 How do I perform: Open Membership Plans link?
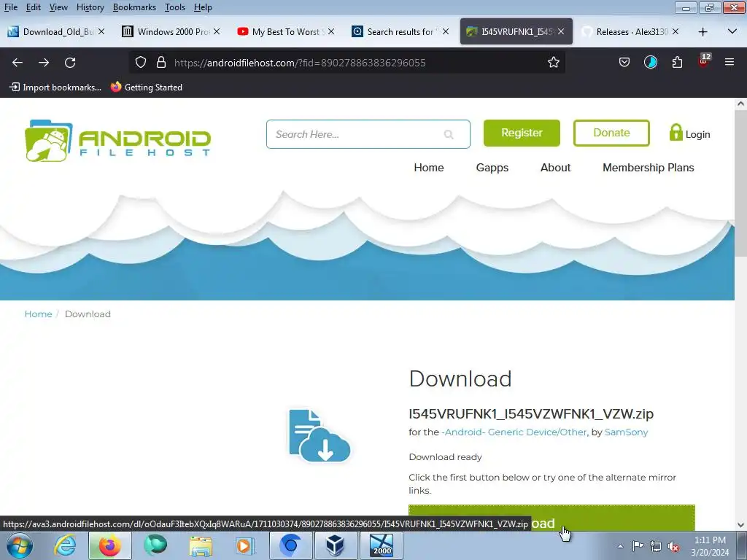[649, 168]
